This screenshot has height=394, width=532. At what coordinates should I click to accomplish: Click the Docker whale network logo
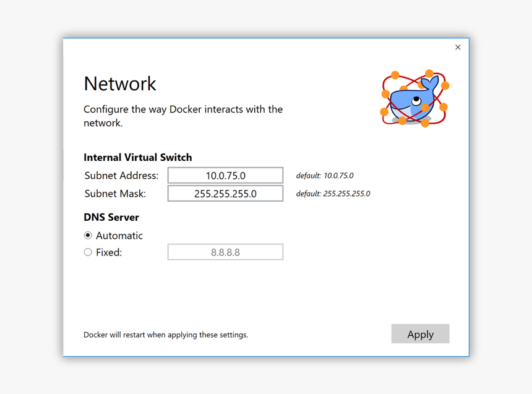[414, 98]
